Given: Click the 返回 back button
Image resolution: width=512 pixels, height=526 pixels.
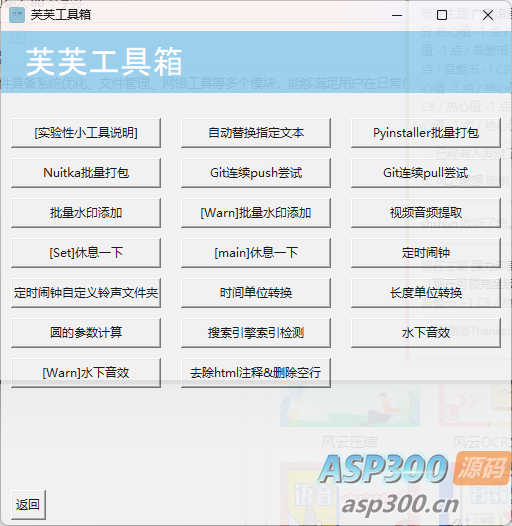Looking at the screenshot, I should pos(28,505).
